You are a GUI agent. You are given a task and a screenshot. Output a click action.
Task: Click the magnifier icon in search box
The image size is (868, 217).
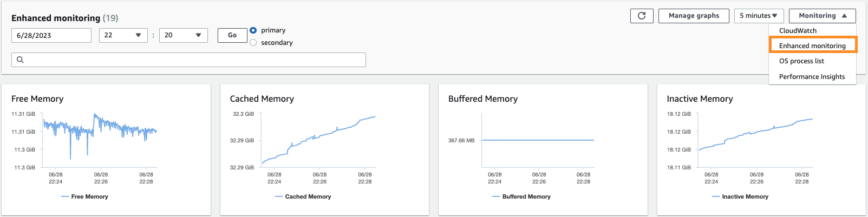pos(20,60)
